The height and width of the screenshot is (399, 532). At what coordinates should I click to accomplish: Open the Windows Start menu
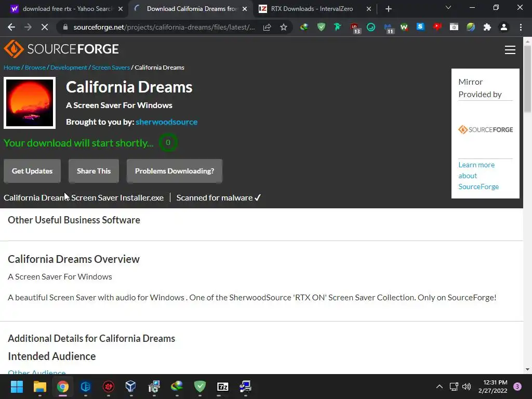[17, 387]
